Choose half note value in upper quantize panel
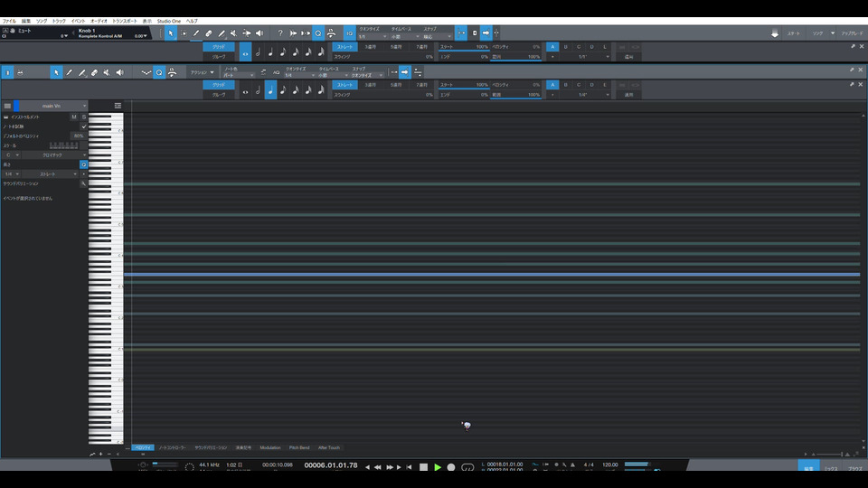868x488 pixels. (258, 52)
